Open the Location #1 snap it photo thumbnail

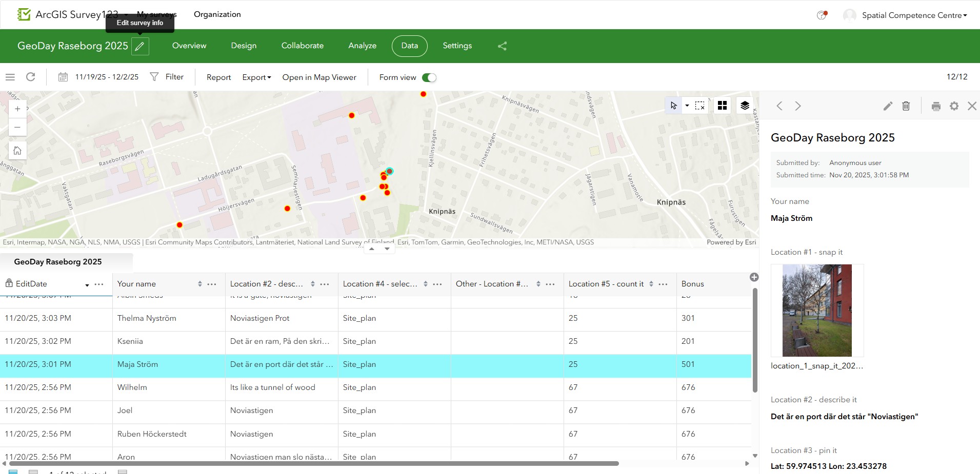(817, 311)
